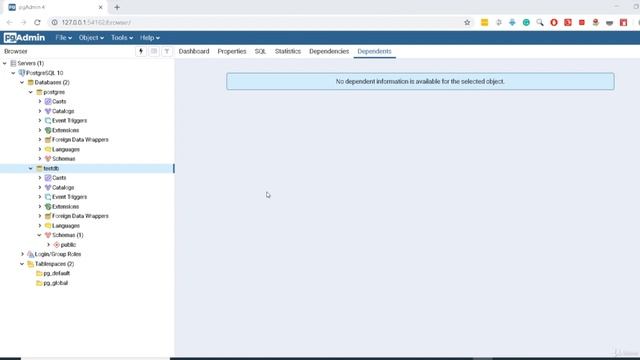The height and width of the screenshot is (360, 640).
Task: Collapse the testdb database node
Action: tap(31, 168)
